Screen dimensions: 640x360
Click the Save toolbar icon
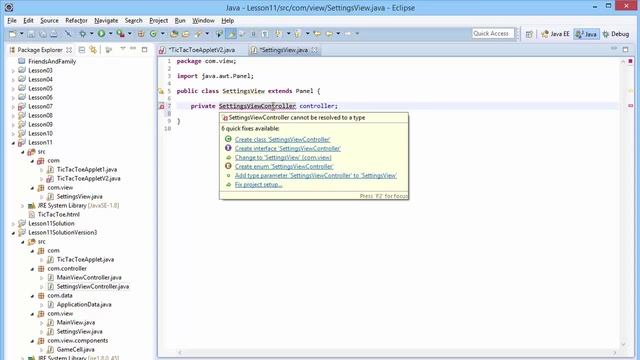tap(31, 34)
